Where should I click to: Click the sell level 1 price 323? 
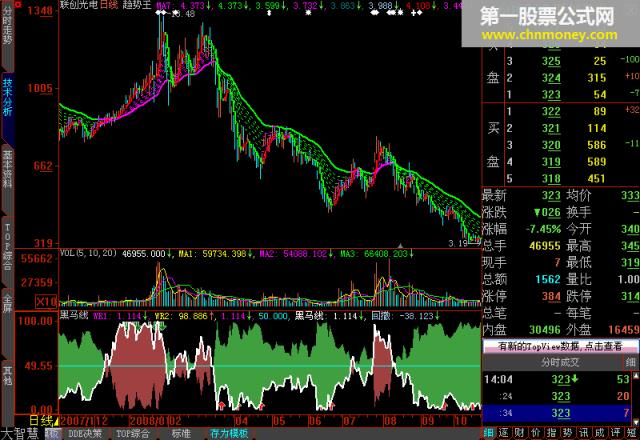[x=551, y=95]
